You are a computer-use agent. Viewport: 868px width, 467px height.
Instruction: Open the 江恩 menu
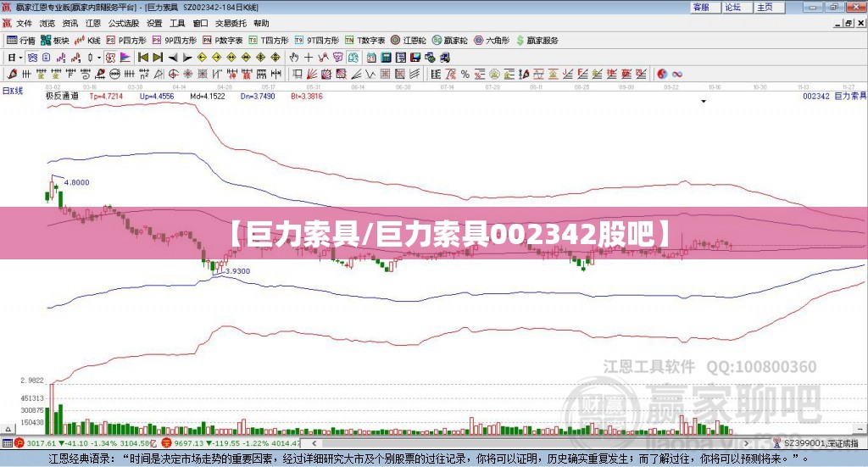93,23
